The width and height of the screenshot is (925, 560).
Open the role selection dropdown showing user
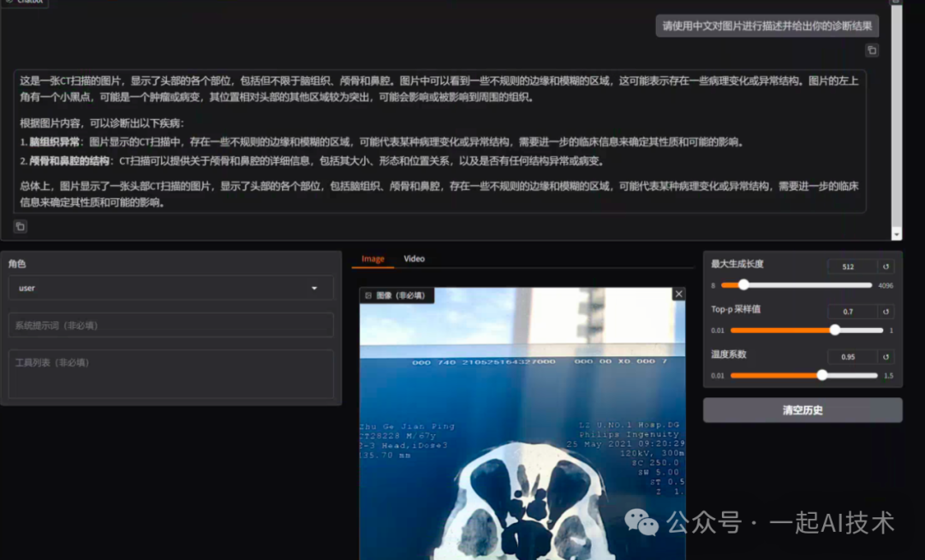pos(170,289)
